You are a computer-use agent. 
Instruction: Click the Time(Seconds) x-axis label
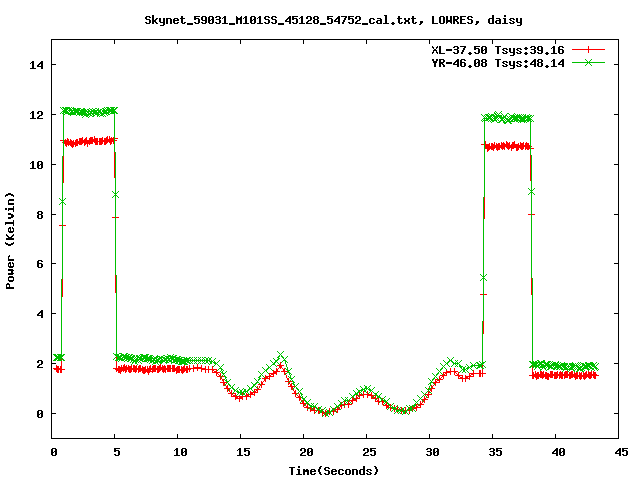click(x=334, y=471)
